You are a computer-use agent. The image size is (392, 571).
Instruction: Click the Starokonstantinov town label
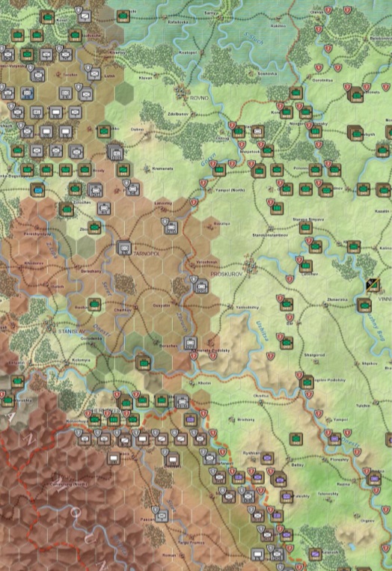point(270,235)
